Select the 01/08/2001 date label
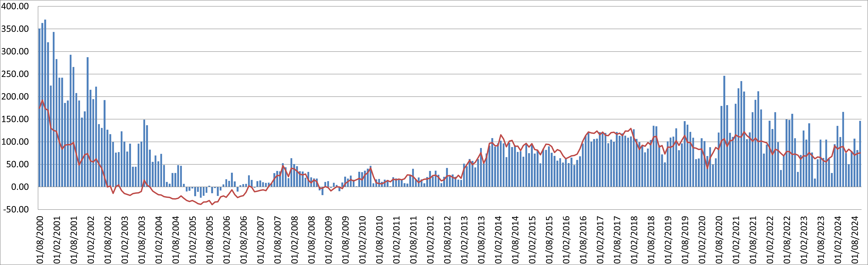Screen dimensions: 868x265 [74, 240]
